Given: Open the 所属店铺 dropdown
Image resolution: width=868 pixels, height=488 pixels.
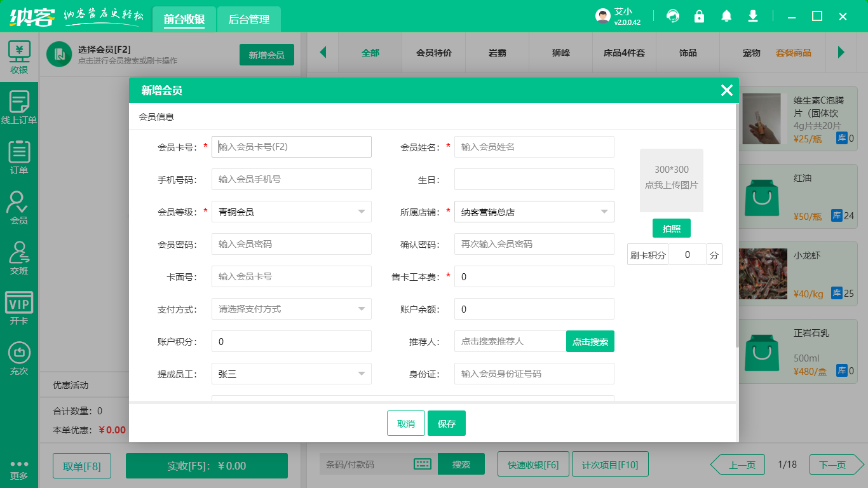Looking at the screenshot, I should point(604,212).
